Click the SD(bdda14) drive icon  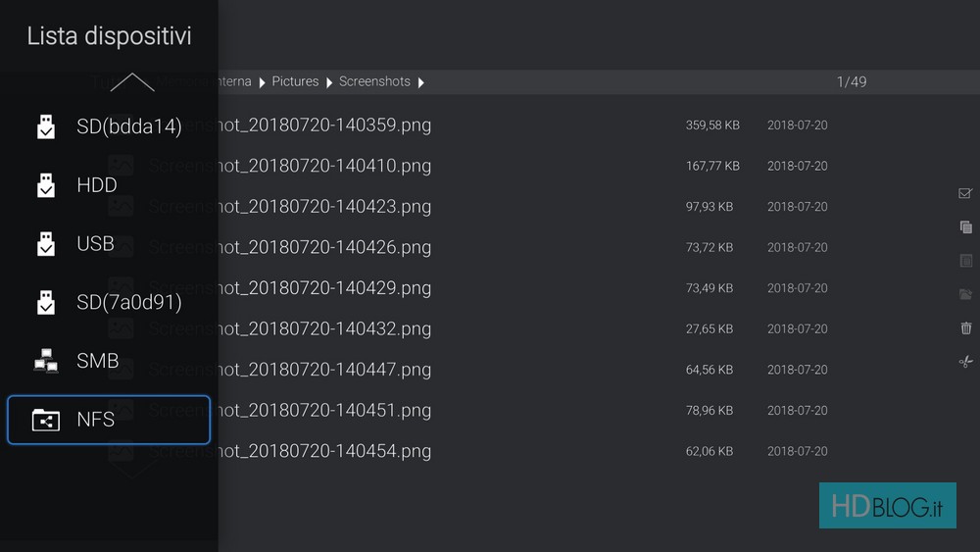click(46, 126)
